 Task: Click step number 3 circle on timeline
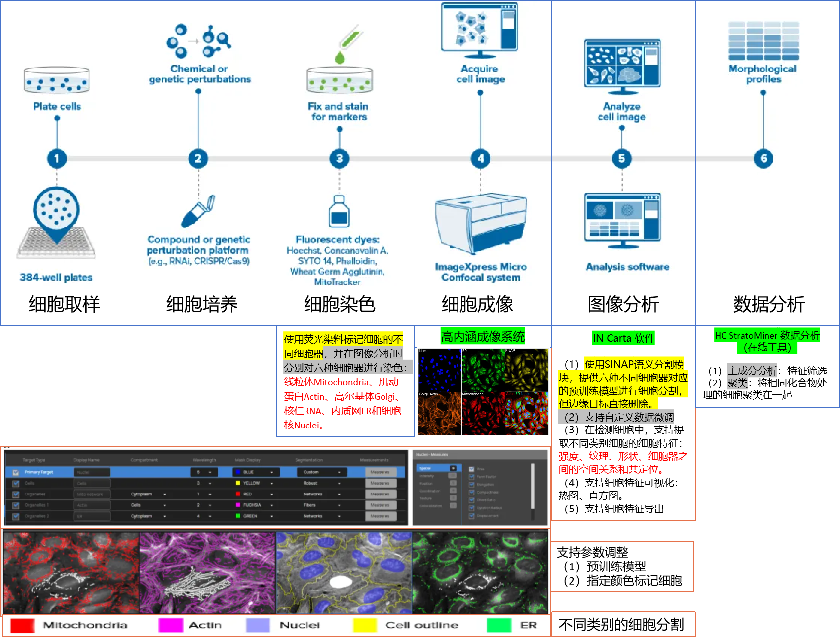tap(340, 159)
